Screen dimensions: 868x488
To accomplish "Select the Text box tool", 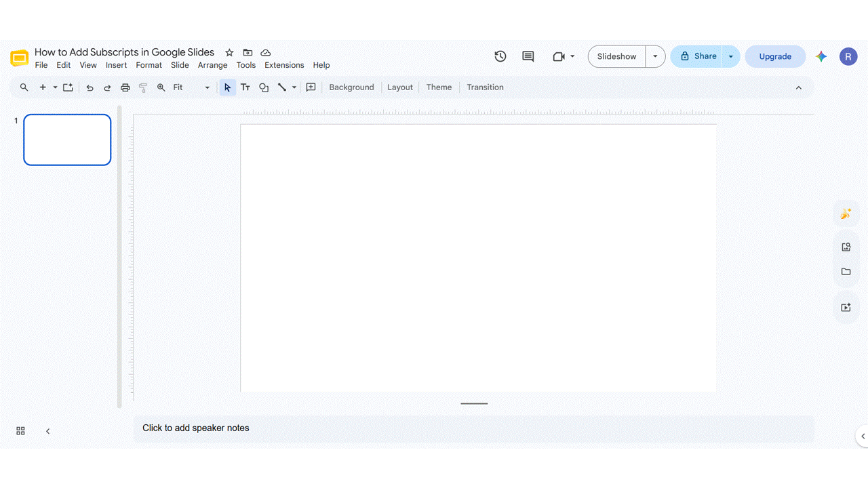I will click(x=245, y=87).
